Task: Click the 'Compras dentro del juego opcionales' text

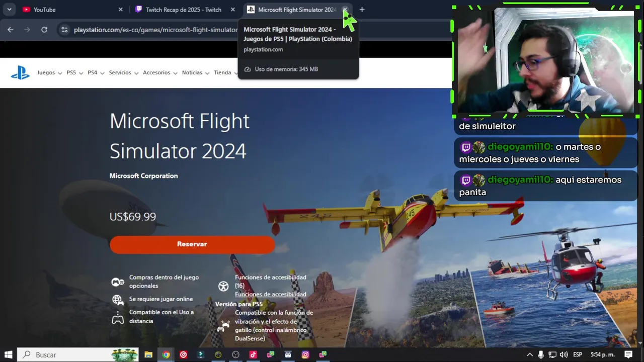Action: 164,282
